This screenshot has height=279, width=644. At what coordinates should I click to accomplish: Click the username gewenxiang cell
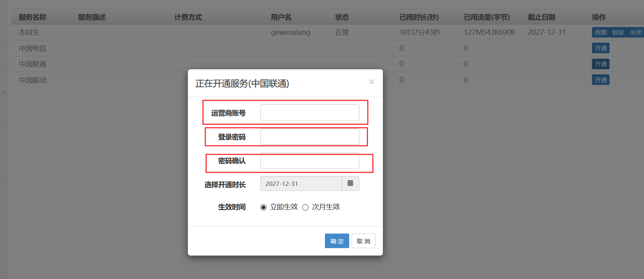pyautogui.click(x=290, y=32)
